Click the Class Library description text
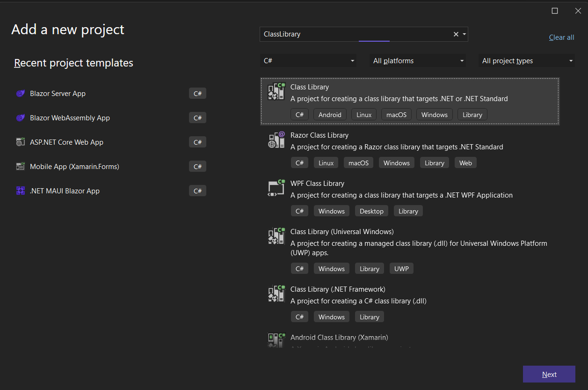The image size is (588, 390). click(x=399, y=99)
